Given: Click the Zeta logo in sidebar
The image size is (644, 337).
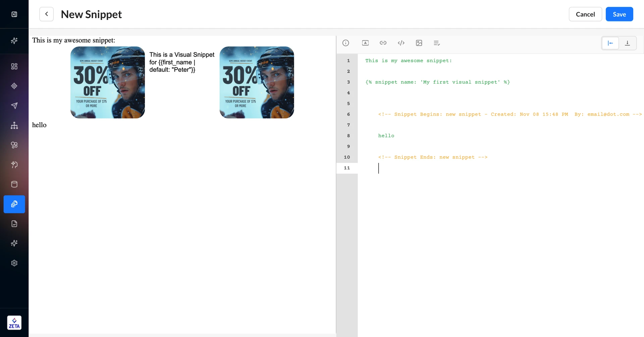Looking at the screenshot, I should (x=14, y=323).
